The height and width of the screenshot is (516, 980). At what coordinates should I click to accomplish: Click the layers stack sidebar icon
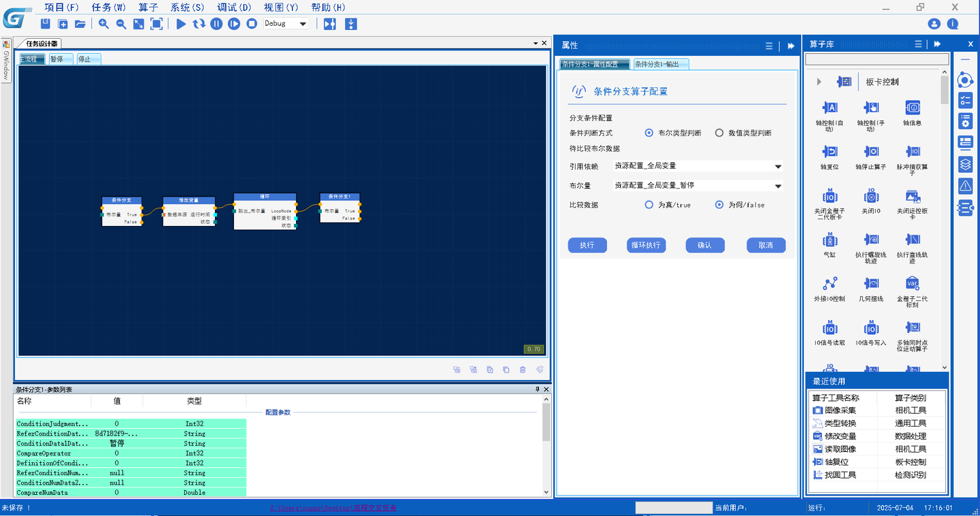[x=965, y=164]
